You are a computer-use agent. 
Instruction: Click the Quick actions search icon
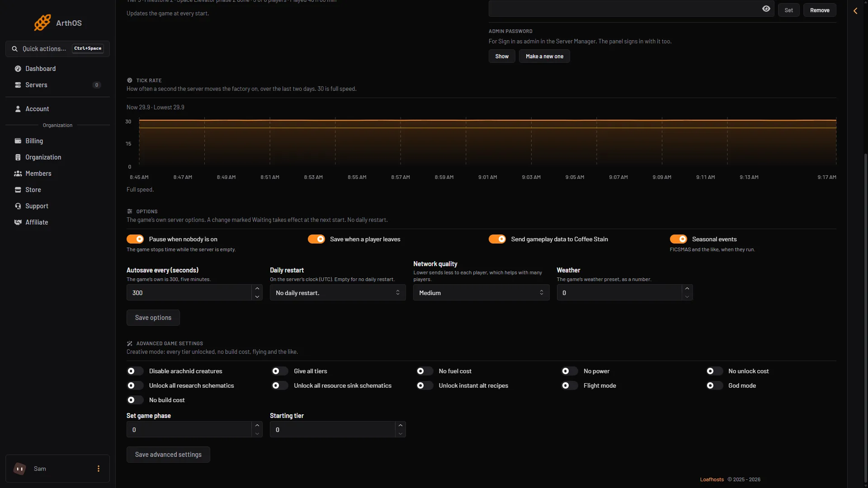15,49
